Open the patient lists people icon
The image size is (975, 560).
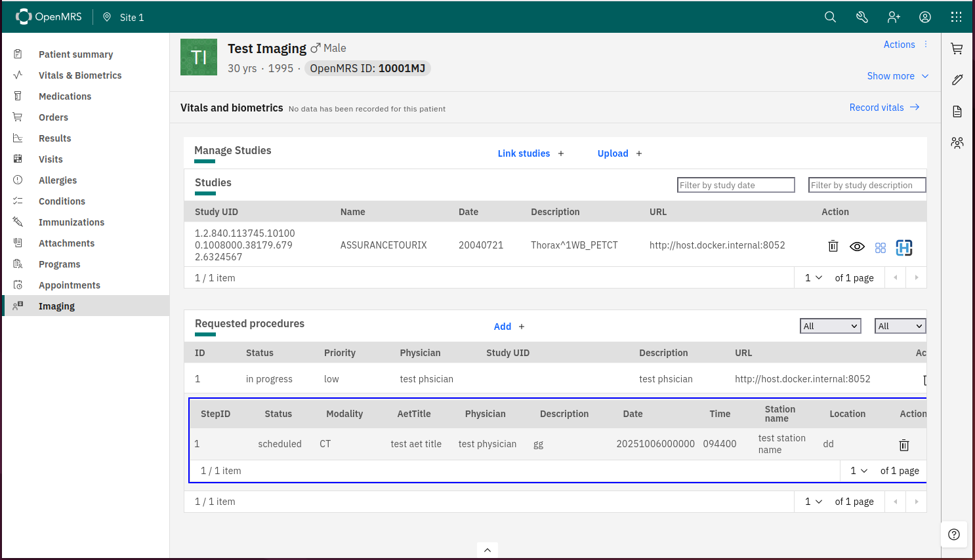(957, 142)
